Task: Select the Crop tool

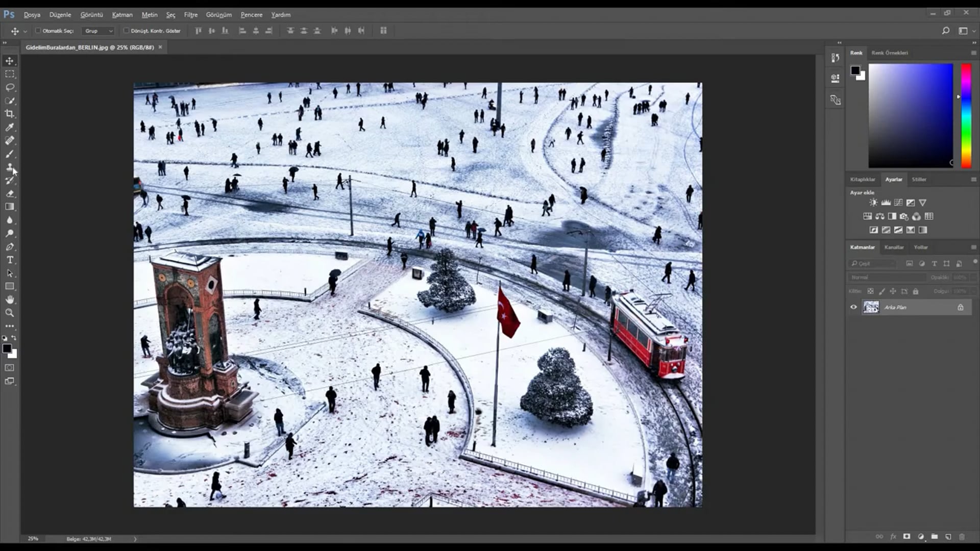Action: click(10, 113)
